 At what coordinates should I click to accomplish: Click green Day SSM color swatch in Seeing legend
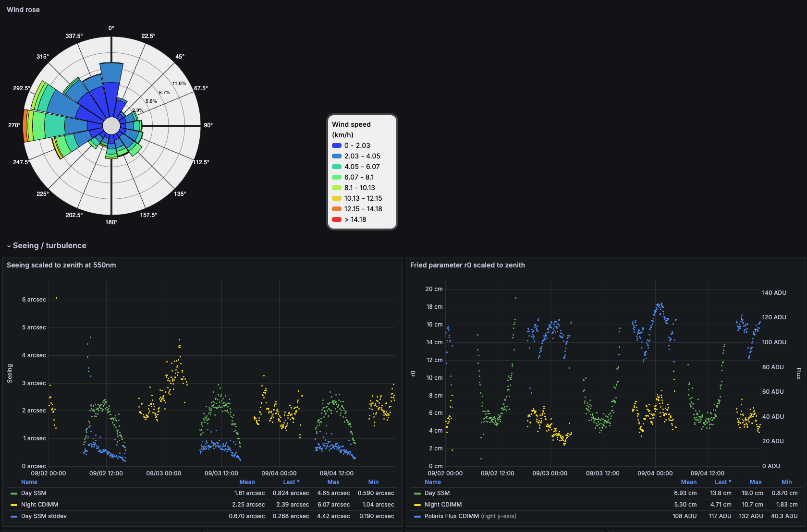point(14,493)
